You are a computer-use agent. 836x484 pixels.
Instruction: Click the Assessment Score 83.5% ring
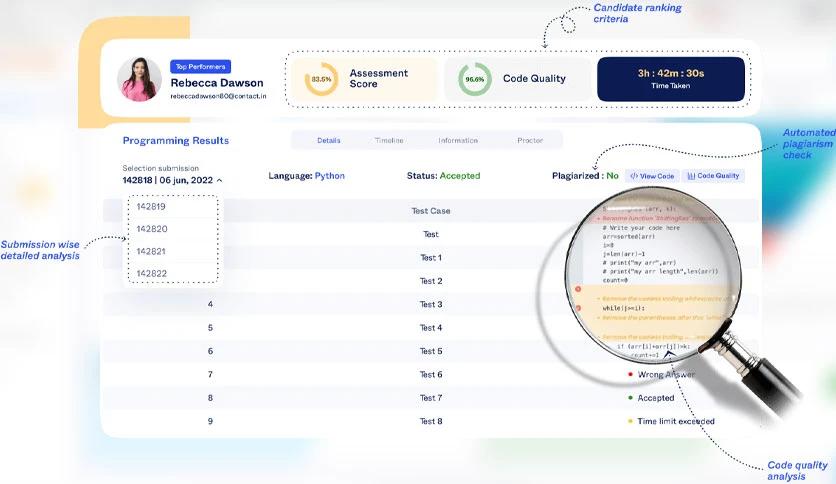point(321,79)
